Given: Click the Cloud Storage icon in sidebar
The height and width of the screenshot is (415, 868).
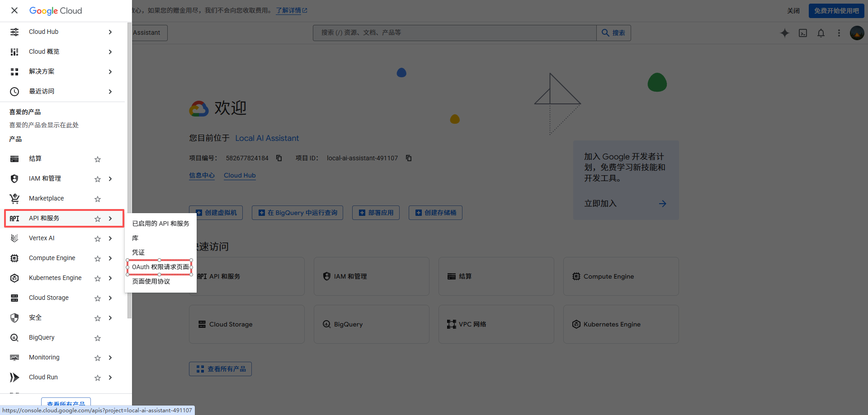Looking at the screenshot, I should pyautogui.click(x=14, y=298).
